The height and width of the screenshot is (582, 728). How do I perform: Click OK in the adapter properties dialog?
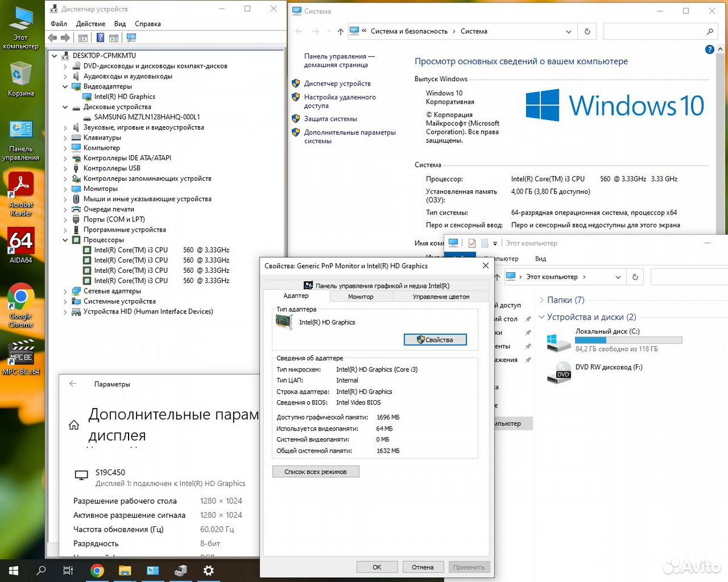[377, 567]
